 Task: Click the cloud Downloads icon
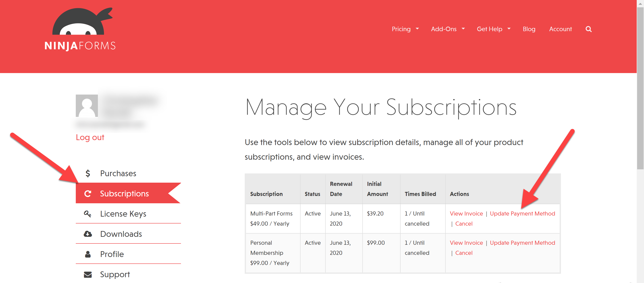88,234
